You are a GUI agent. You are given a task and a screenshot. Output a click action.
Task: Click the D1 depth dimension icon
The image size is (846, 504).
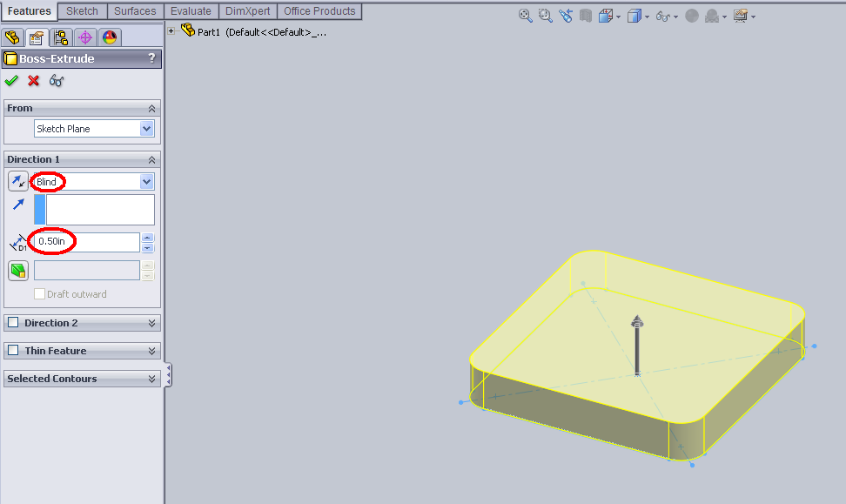click(18, 243)
